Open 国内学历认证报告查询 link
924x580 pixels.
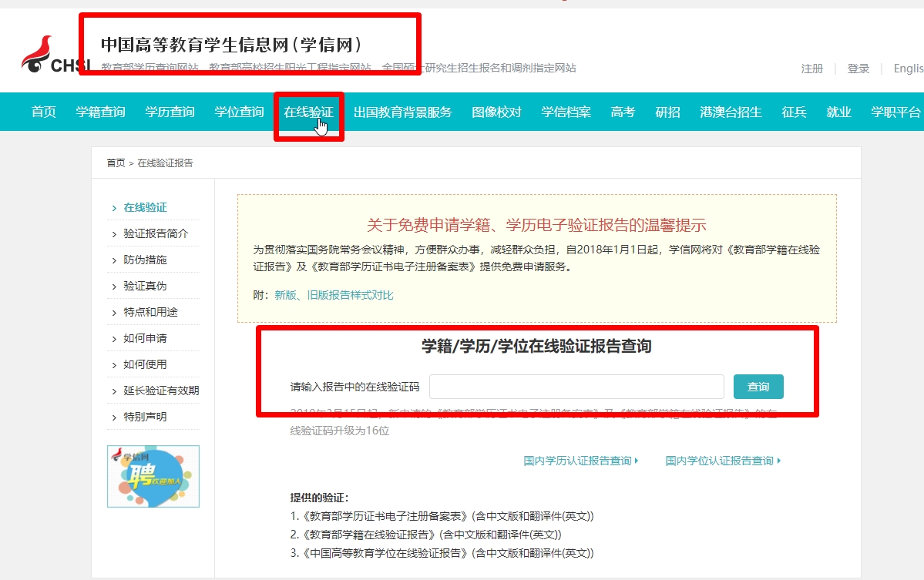580,461
